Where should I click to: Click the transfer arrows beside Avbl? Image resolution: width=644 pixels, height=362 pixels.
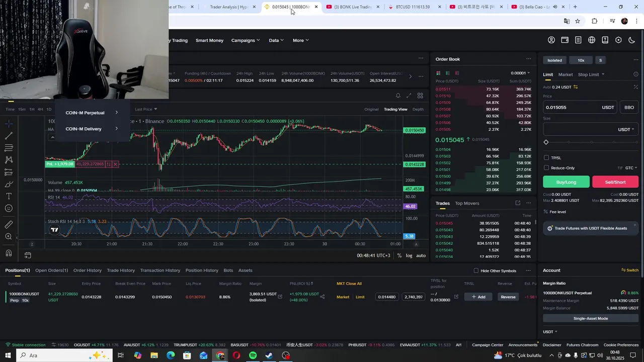(576, 87)
